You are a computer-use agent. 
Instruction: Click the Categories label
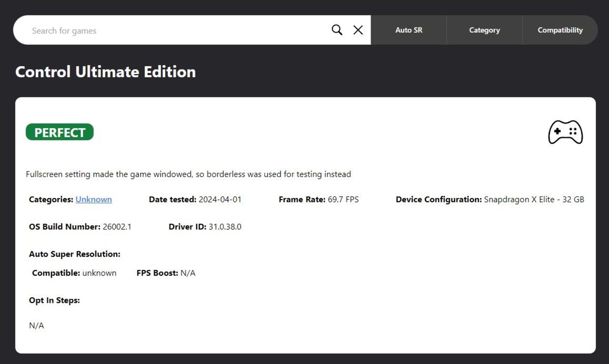point(51,200)
